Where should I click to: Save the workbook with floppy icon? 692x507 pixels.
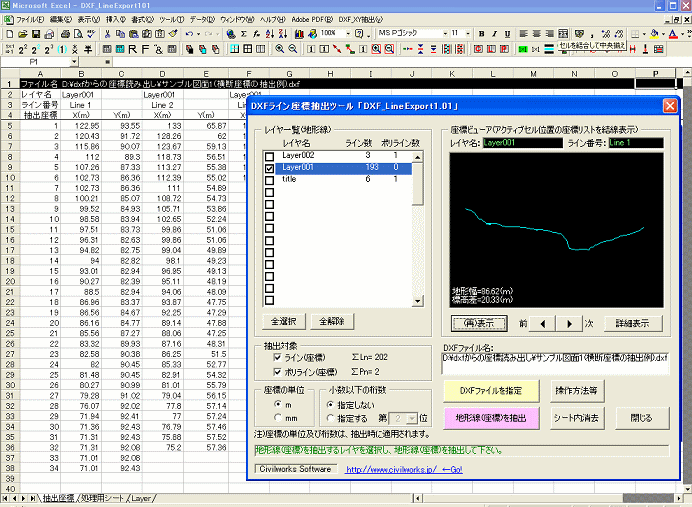click(36, 34)
